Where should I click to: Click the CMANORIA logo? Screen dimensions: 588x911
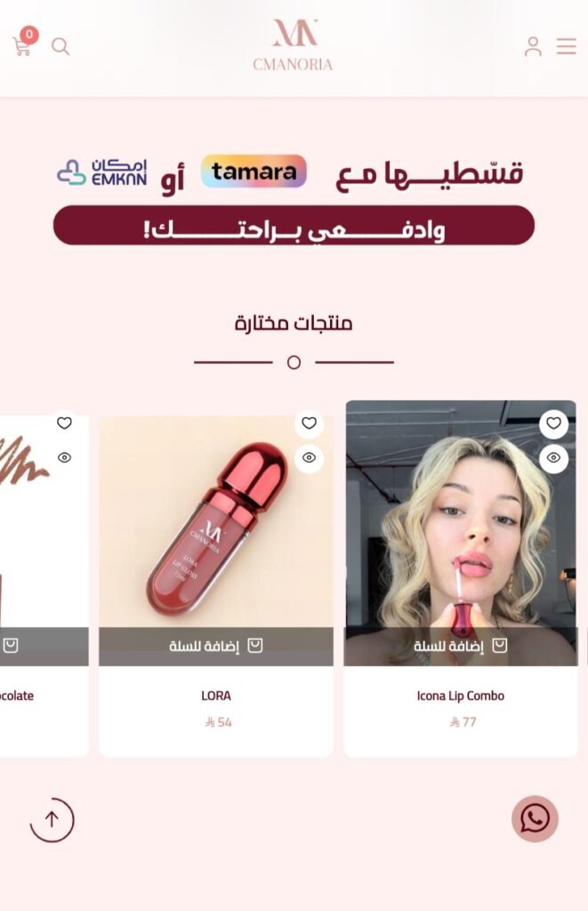pyautogui.click(x=294, y=45)
